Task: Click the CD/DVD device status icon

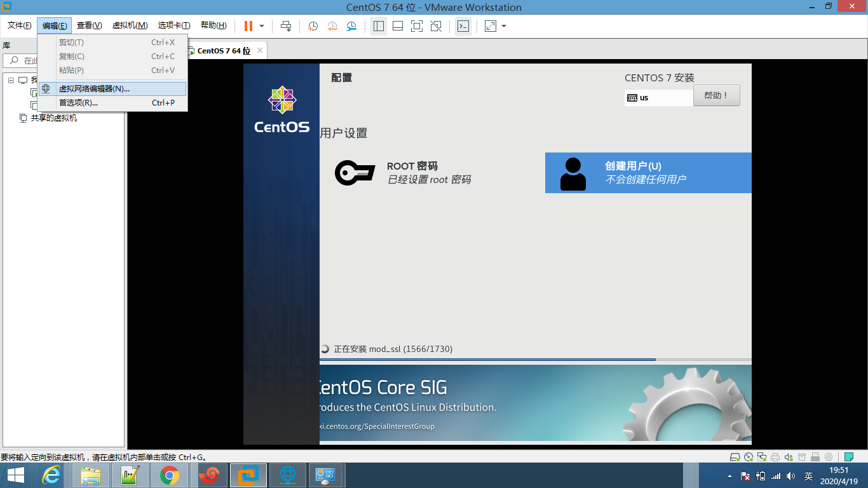Action: coord(749,457)
